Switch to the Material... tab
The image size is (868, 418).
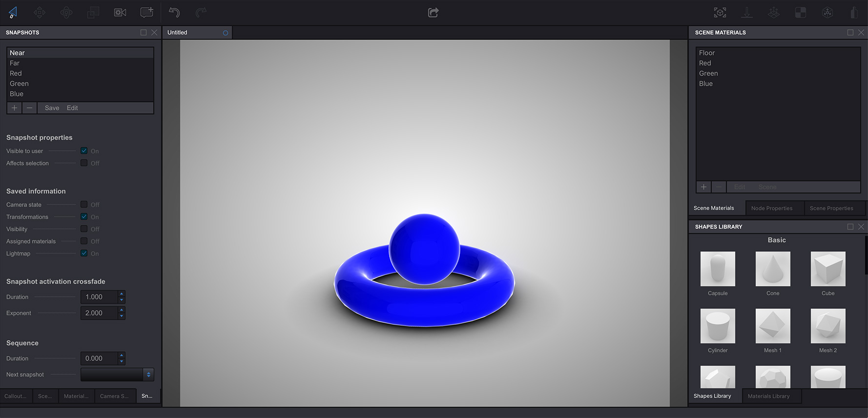[x=76, y=396]
